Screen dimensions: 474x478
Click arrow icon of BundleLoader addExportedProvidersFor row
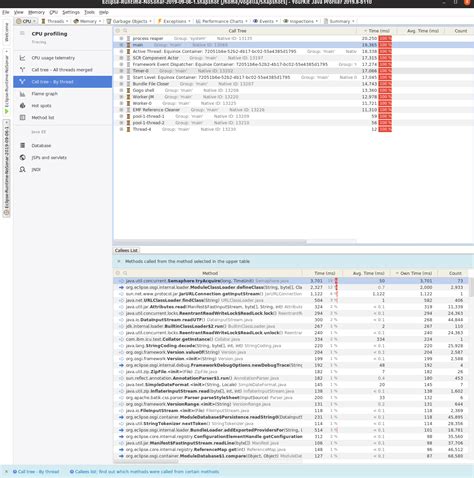tap(121, 430)
